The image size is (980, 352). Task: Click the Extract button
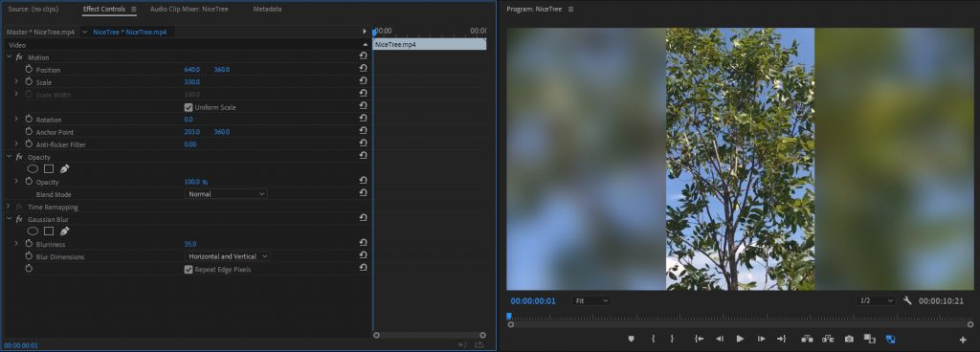click(x=828, y=339)
